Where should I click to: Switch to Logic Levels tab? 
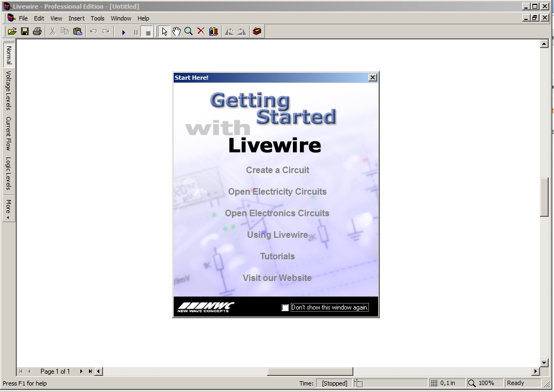pos(9,174)
